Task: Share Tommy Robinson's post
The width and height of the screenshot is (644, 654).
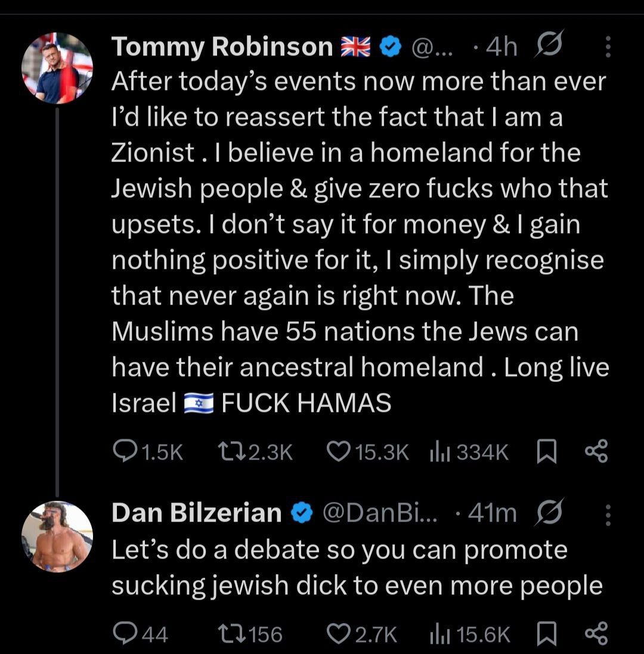Action: (x=596, y=453)
